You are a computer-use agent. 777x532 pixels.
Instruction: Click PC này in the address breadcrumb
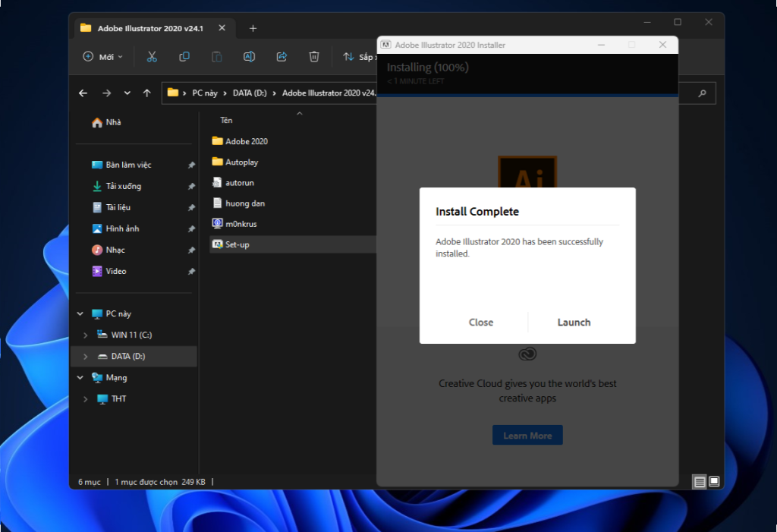click(x=205, y=93)
